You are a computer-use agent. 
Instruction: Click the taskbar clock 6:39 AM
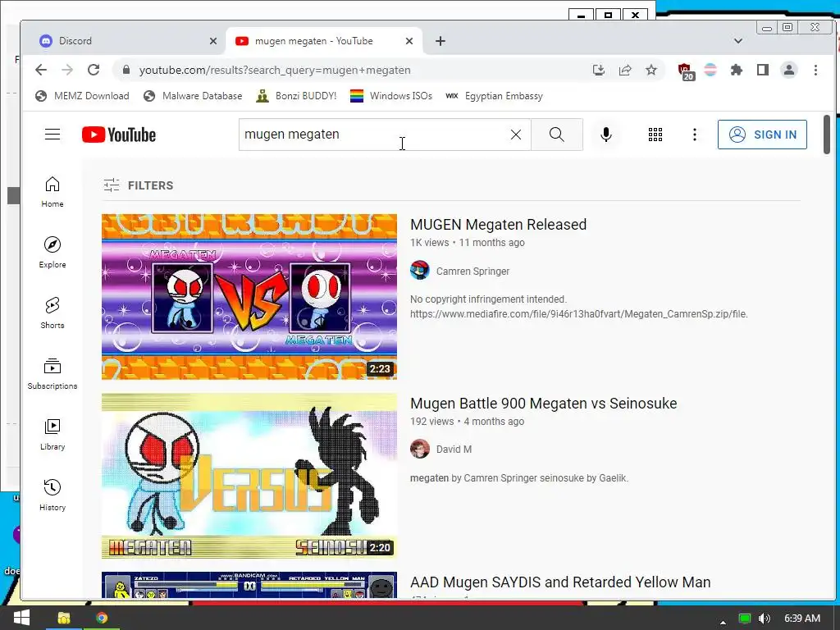point(802,619)
